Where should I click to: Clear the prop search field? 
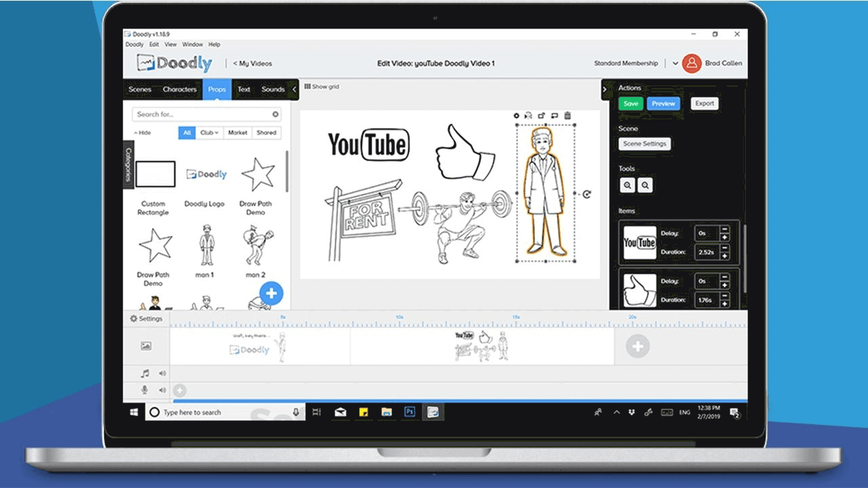tap(275, 115)
